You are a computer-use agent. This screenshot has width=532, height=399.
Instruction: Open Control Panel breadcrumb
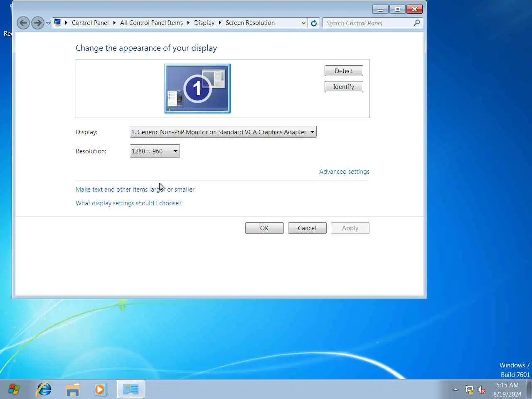90,23
